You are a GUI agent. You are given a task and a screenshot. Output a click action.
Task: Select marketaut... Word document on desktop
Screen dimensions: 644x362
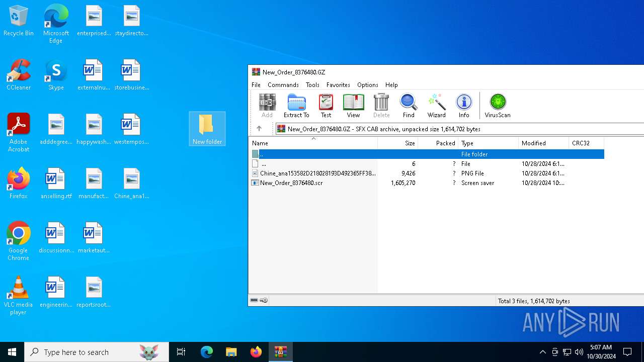94,238
